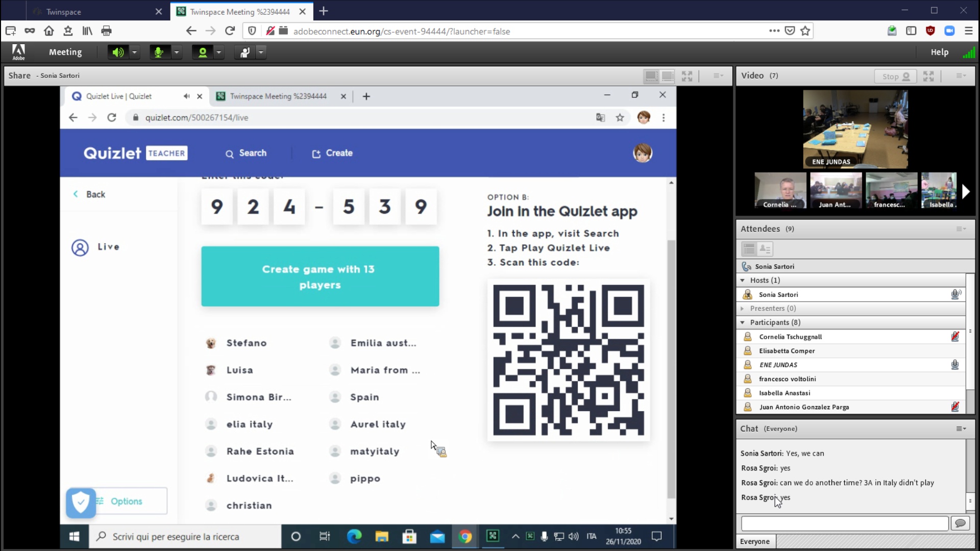Click the green connection status bars icon
Viewport: 980px width, 551px height.
tap(968, 52)
